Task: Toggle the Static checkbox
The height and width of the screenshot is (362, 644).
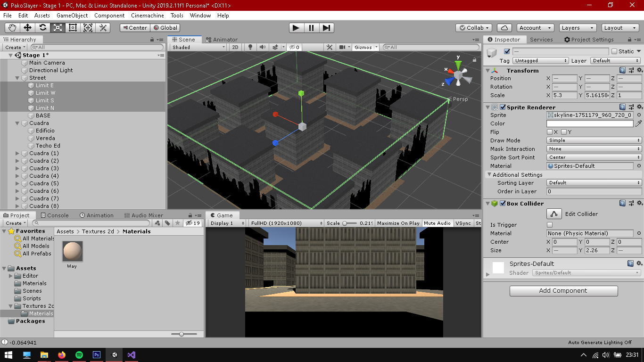Action: [614, 51]
